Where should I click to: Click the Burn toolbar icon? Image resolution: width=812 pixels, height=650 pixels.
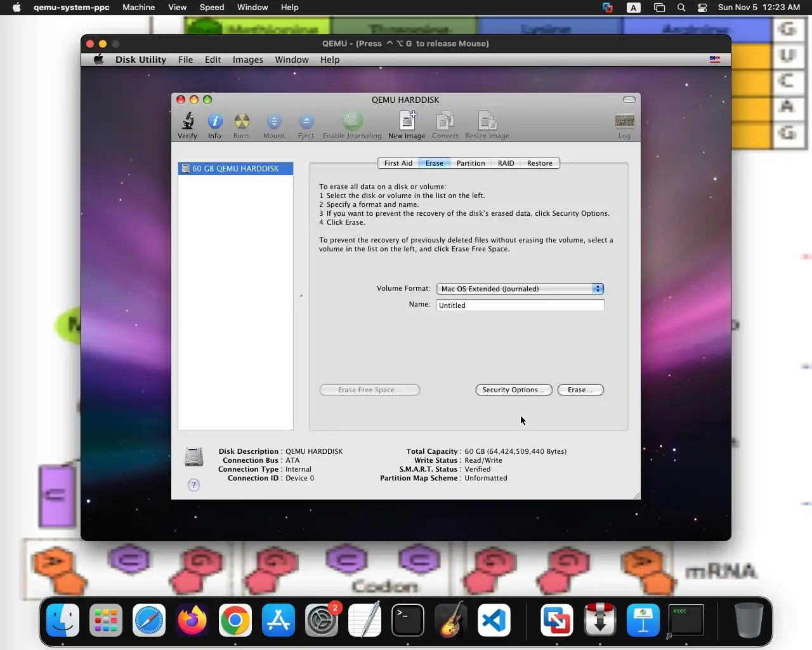pyautogui.click(x=241, y=125)
